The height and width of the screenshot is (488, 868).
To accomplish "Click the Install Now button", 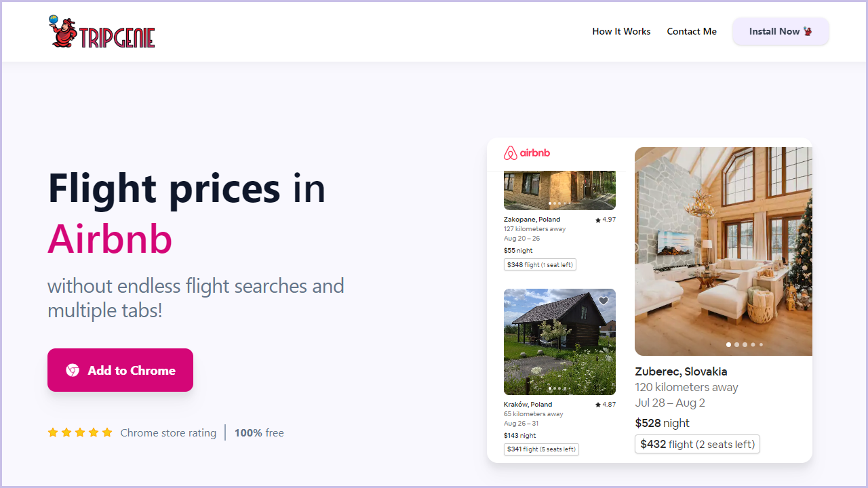I will coord(780,31).
